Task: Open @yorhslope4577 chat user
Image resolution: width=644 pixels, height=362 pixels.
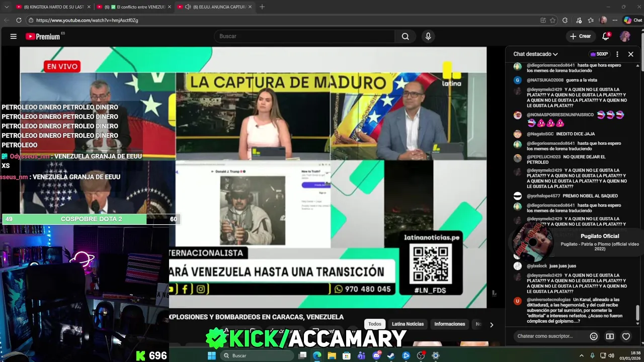Action: (543, 196)
